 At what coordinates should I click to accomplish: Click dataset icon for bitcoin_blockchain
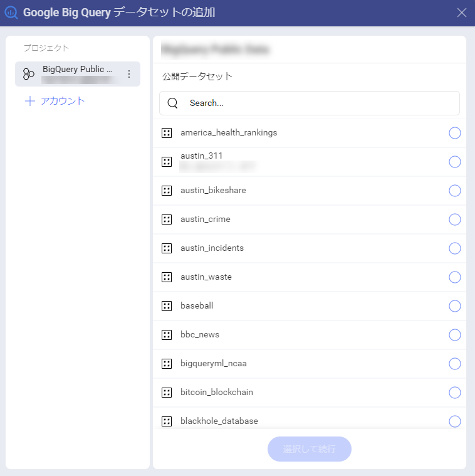click(167, 393)
